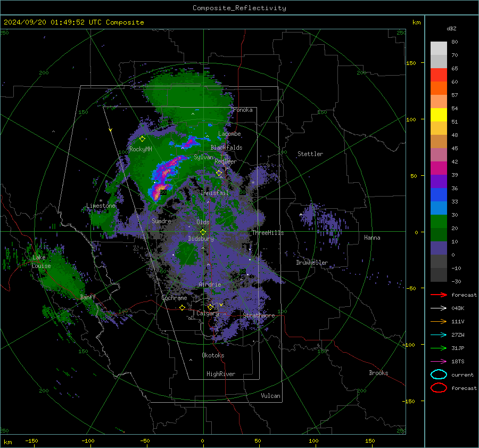Click the Strathmore label

click(259, 315)
